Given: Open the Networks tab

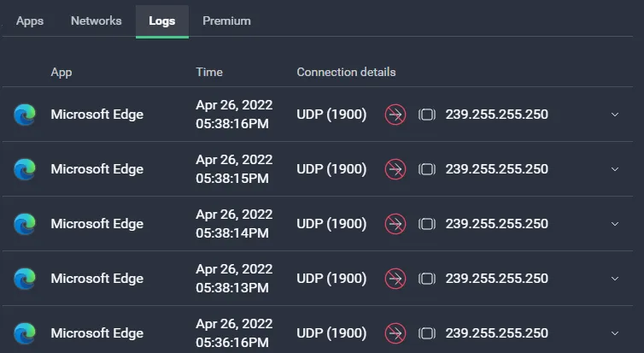Looking at the screenshot, I should (97, 21).
